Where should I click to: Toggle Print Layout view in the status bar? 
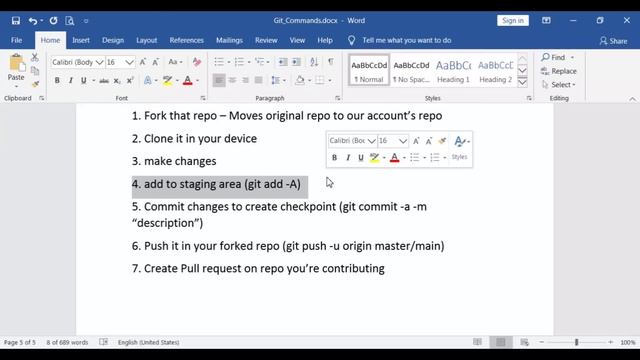click(501, 342)
